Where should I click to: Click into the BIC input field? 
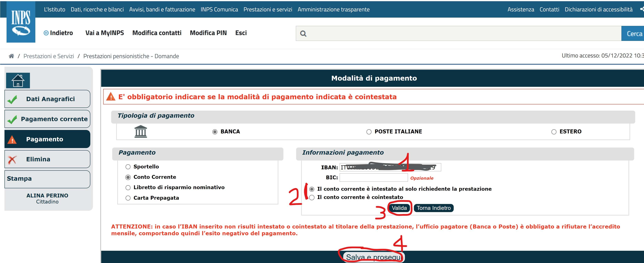(x=374, y=178)
